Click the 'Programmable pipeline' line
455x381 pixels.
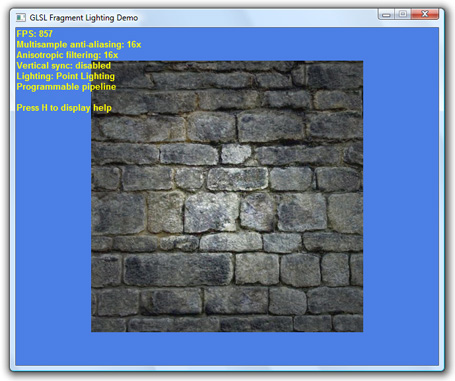pos(66,87)
